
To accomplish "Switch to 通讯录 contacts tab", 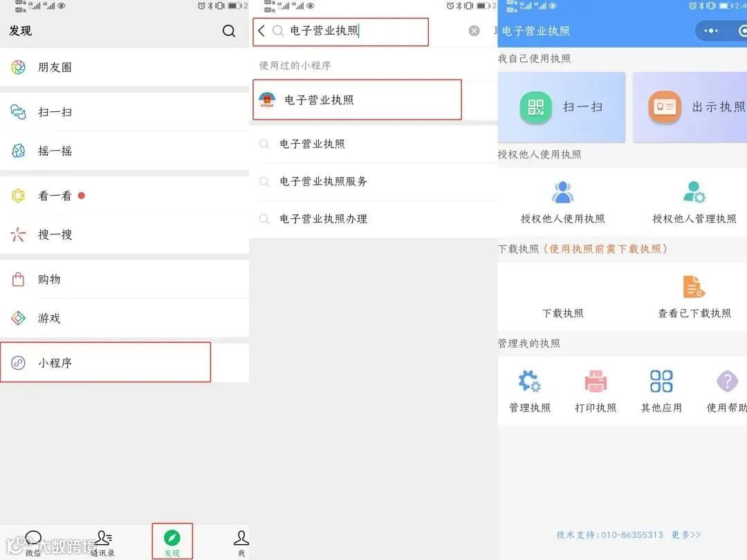I will [x=102, y=543].
